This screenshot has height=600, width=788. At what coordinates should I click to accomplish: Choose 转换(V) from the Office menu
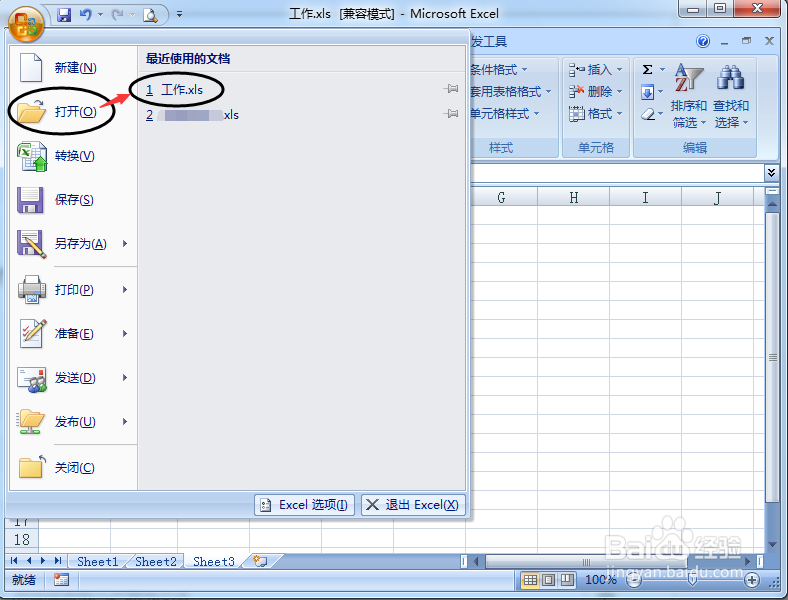[73, 156]
